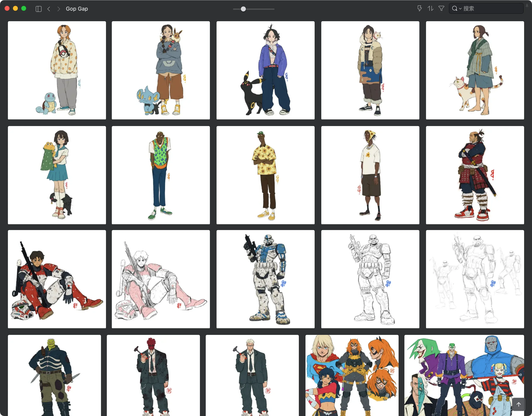The image size is (532, 416).
Task: Select kimono girl with calico cat thumbnail
Action: point(475,70)
